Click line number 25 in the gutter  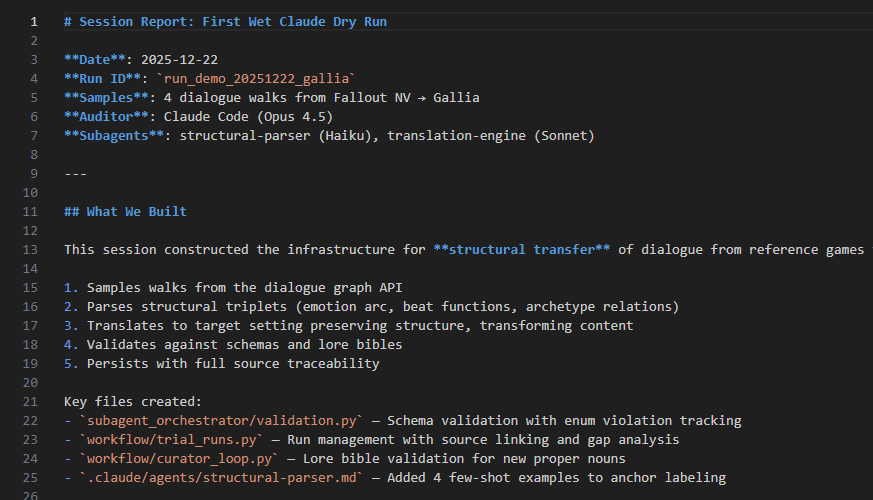(x=30, y=477)
